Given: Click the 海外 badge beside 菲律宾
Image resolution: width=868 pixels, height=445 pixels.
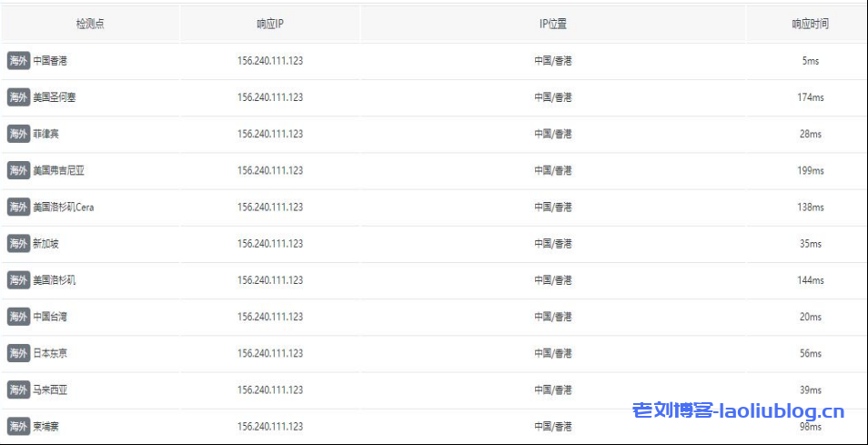Looking at the screenshot, I should click(18, 134).
